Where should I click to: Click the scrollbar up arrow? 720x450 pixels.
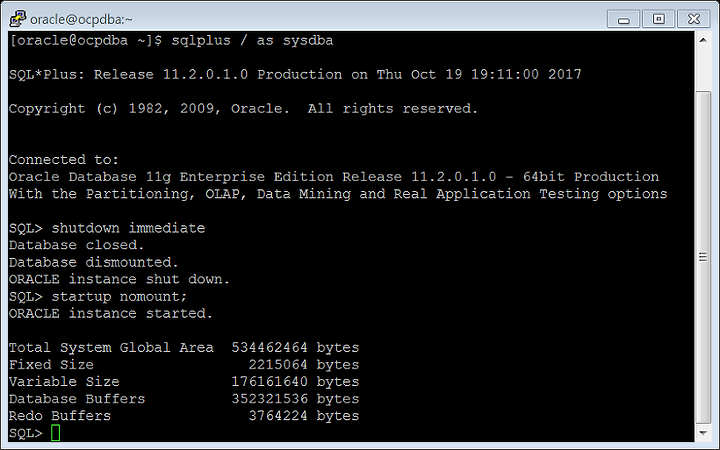pos(703,40)
